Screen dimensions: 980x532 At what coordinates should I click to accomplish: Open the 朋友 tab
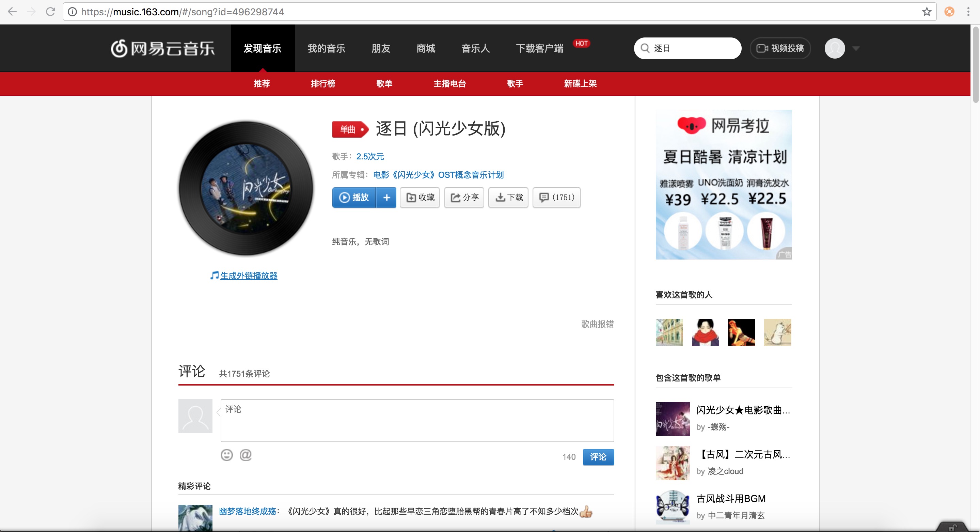point(381,48)
